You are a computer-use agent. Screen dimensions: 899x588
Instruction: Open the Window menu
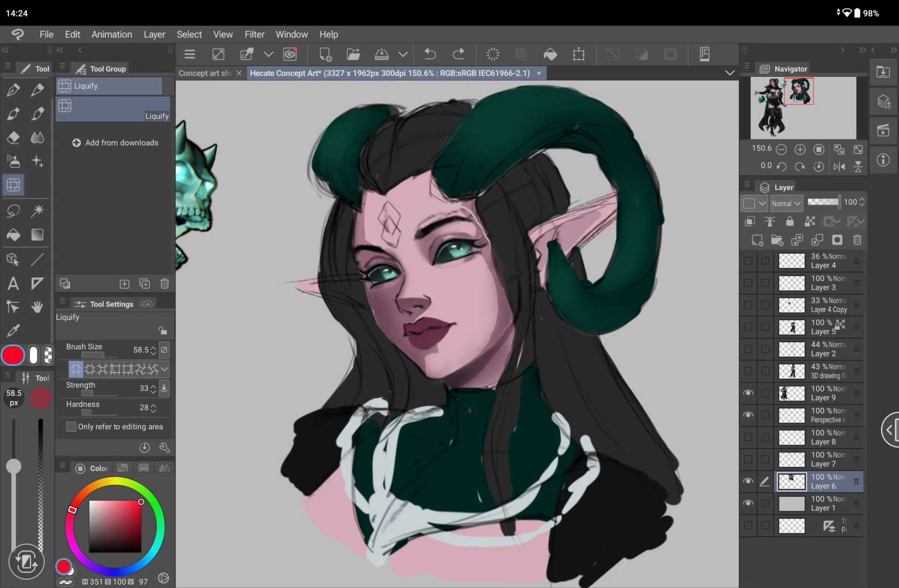(x=291, y=34)
